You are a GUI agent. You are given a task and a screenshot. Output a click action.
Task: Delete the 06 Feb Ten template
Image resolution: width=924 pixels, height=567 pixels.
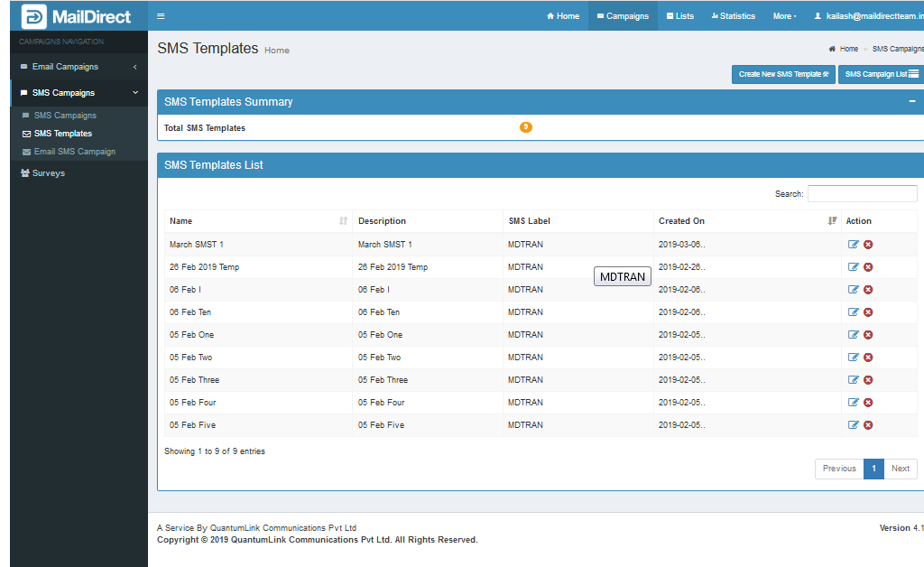click(x=868, y=312)
